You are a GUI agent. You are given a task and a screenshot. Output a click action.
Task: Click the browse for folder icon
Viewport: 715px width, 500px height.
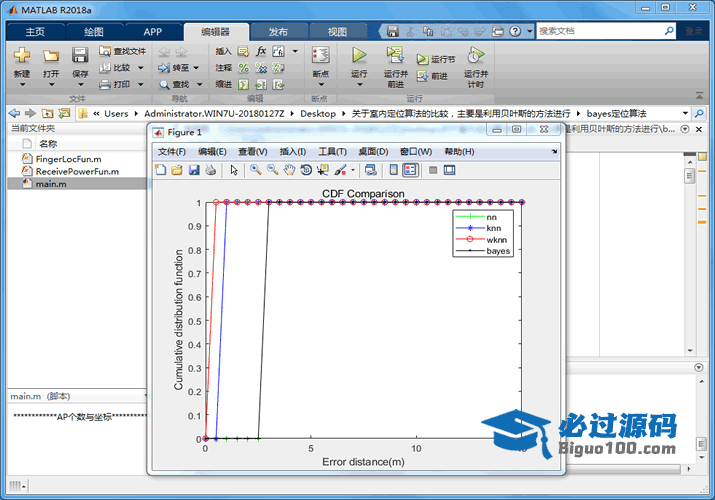pyautogui.click(x=64, y=113)
